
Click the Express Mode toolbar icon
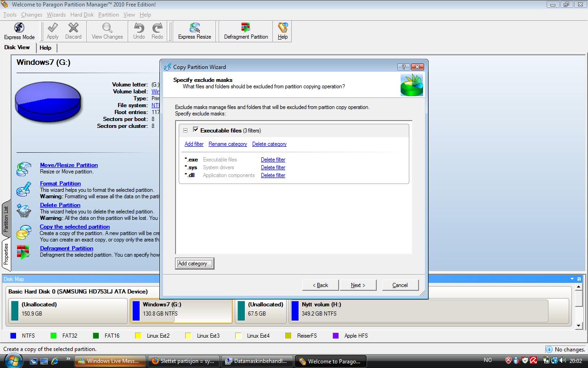(19, 28)
